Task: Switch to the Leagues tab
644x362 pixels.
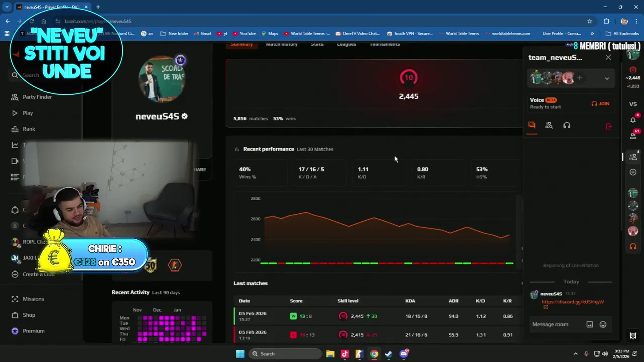Action: (346, 44)
